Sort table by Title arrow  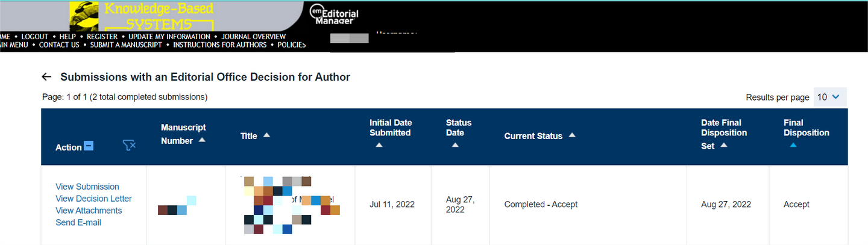click(266, 135)
